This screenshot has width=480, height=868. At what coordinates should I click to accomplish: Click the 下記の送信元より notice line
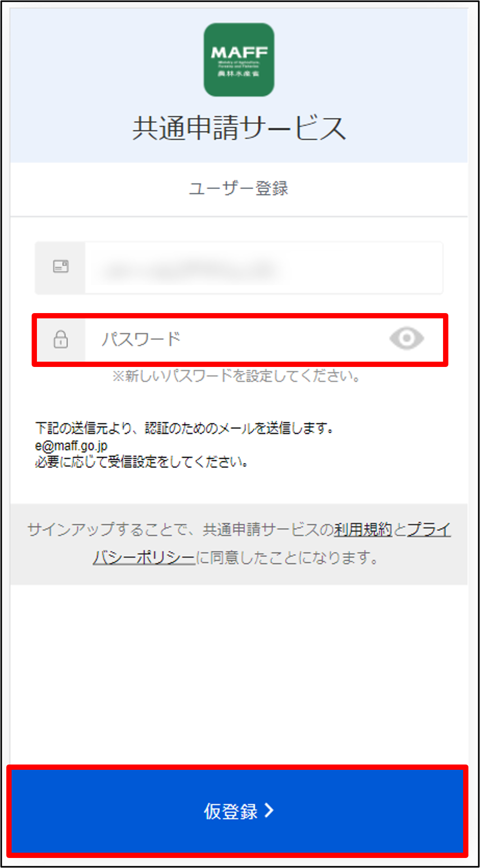tap(185, 428)
